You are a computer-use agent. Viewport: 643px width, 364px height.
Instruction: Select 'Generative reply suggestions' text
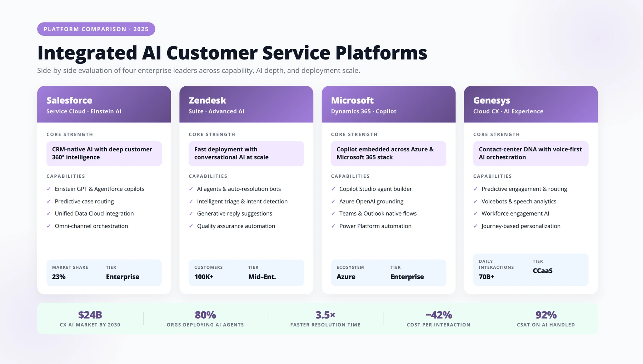235,213
